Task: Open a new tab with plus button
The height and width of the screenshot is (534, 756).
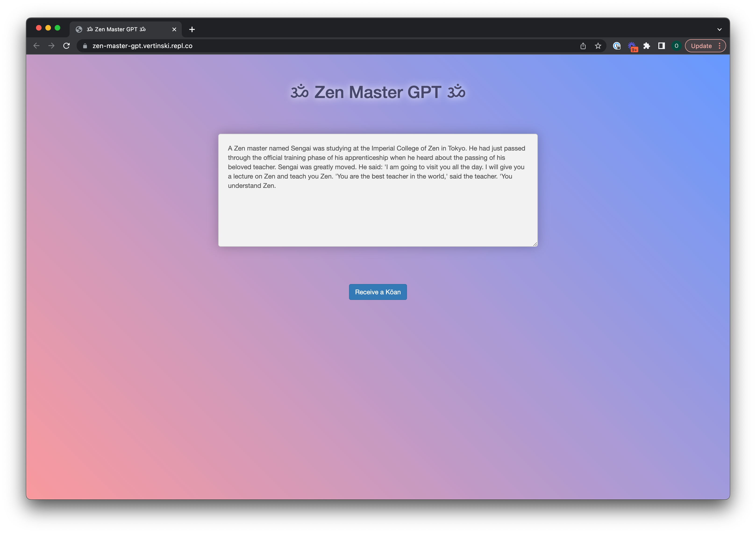Action: click(x=192, y=29)
